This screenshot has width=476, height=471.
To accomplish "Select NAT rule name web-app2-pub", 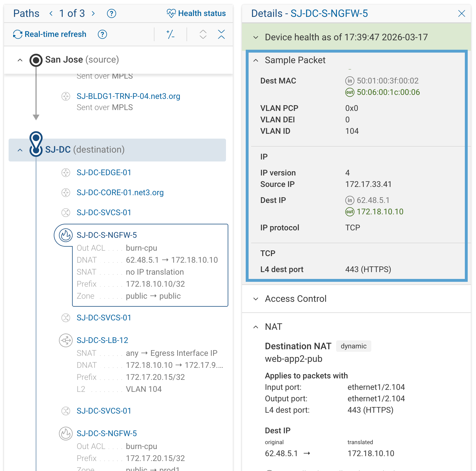I will coord(294,359).
